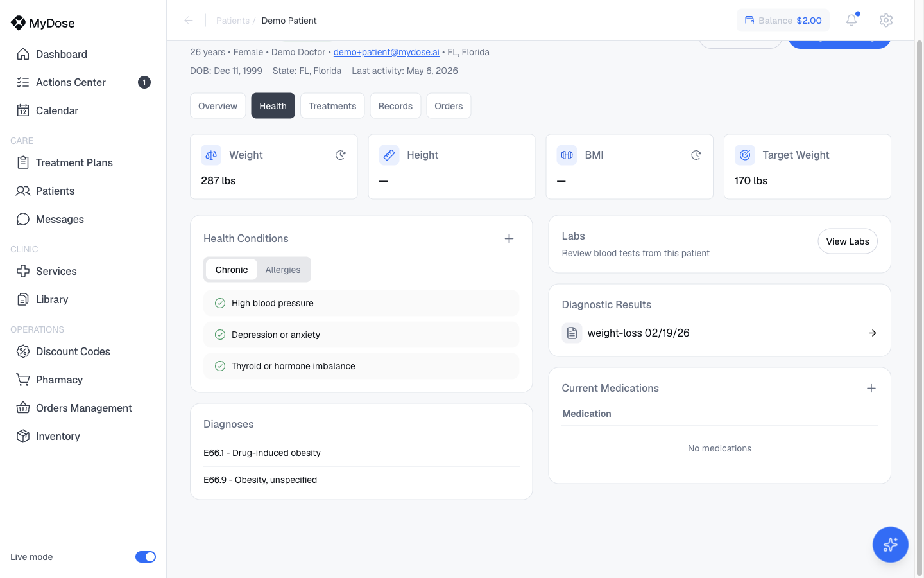
Task: Add a health condition with plus icon
Action: (509, 238)
